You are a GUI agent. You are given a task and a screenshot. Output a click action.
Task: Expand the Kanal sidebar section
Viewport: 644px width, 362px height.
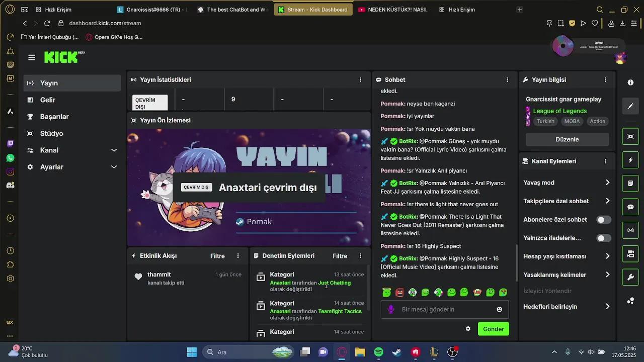[x=72, y=150]
